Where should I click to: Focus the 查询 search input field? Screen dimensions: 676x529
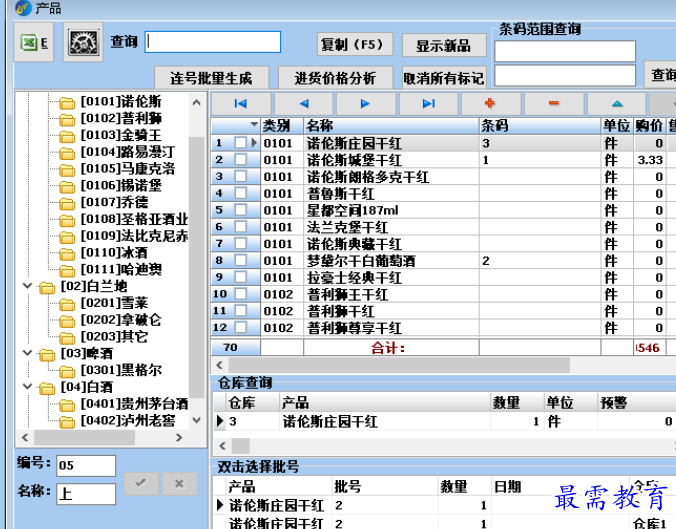[x=213, y=42]
